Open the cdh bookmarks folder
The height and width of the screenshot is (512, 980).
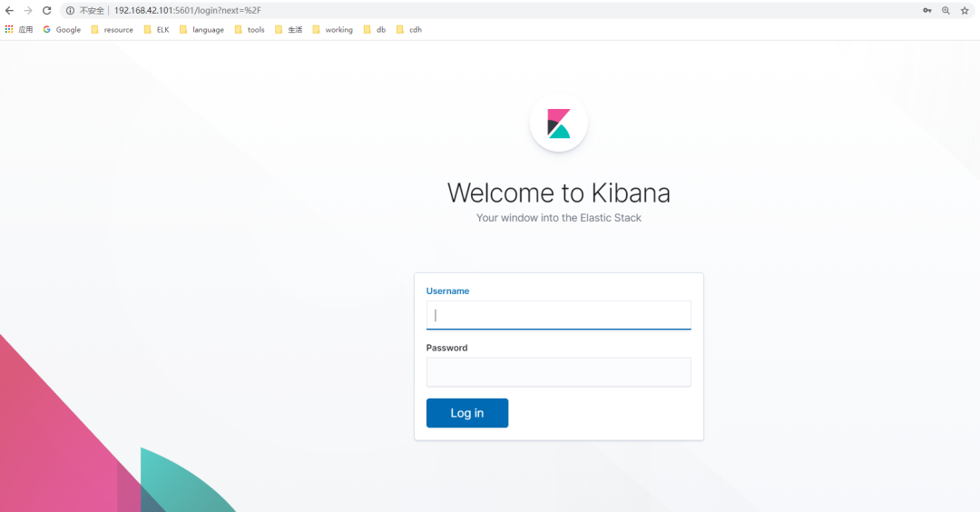(408, 29)
